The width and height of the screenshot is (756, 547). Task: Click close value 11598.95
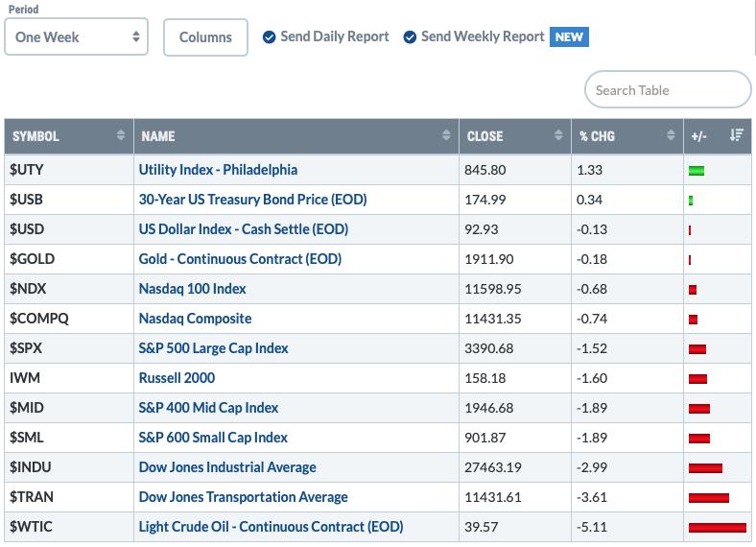pos(493,289)
